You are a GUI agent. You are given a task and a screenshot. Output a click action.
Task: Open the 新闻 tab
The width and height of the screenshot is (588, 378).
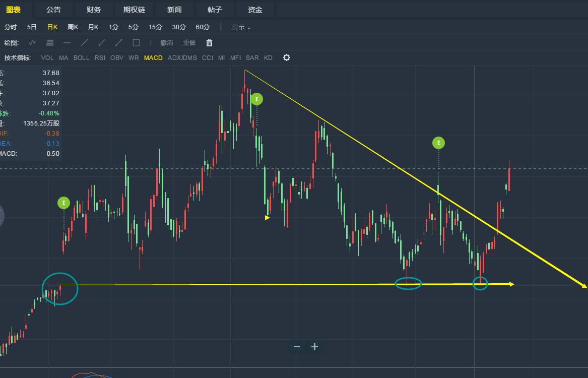pyautogui.click(x=174, y=10)
